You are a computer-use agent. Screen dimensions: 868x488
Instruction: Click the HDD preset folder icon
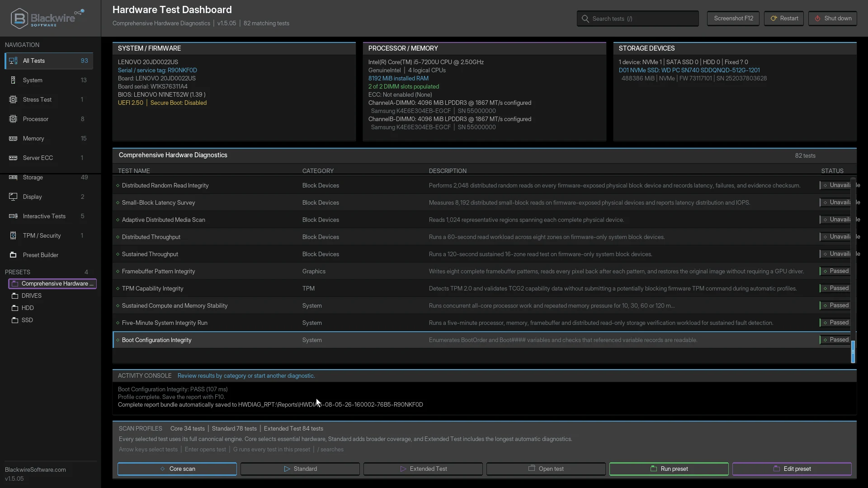[15, 308]
